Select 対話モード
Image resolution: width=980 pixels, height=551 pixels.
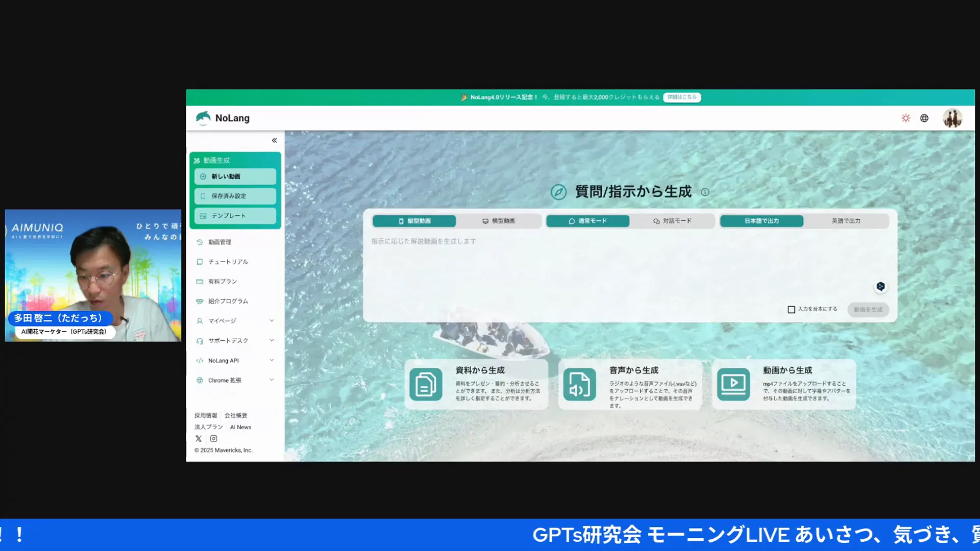[x=672, y=221]
